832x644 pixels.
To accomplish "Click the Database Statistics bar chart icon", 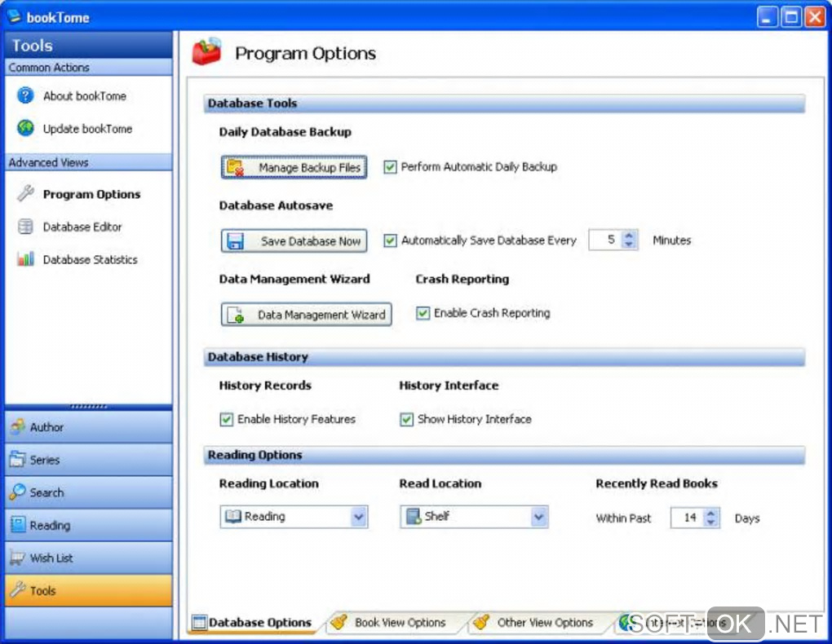I will pyautogui.click(x=25, y=259).
